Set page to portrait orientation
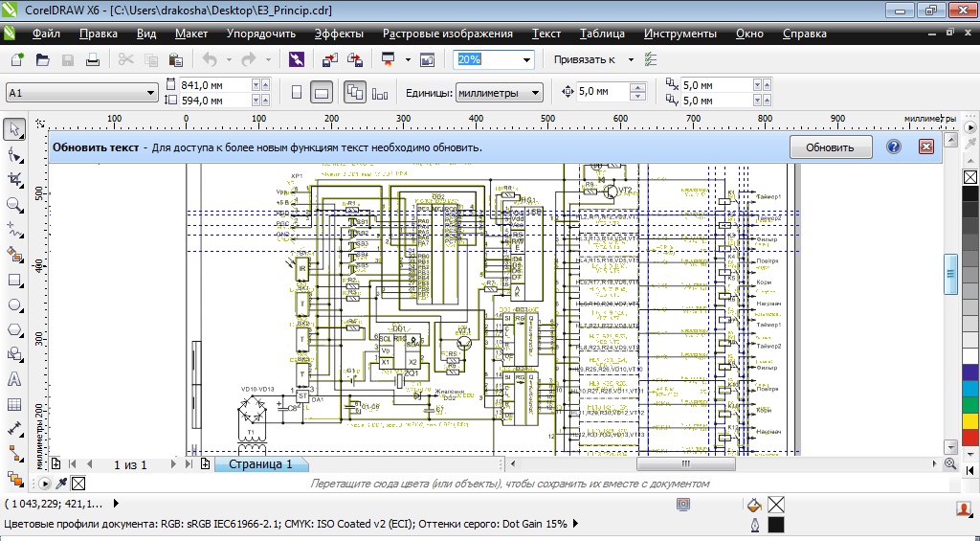 297,93
